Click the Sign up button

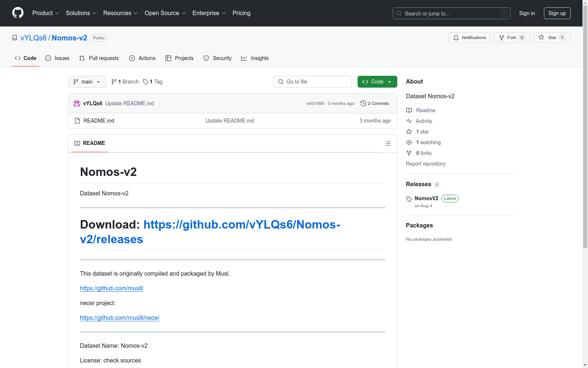tap(557, 13)
